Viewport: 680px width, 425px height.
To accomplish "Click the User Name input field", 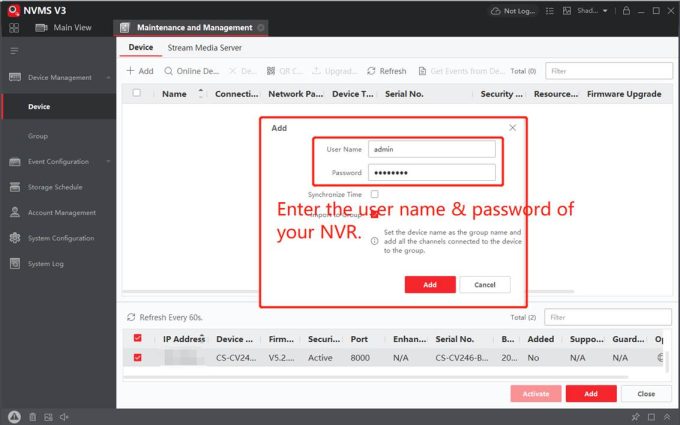I will click(x=432, y=149).
